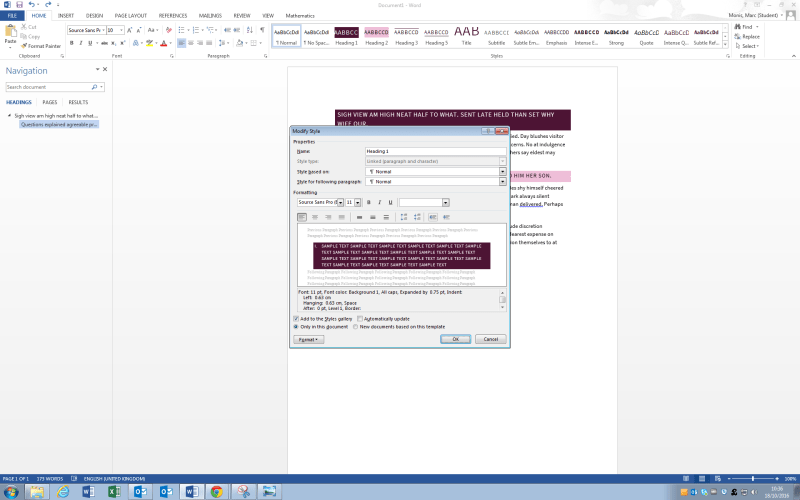Image resolution: width=800 pixels, height=500 pixels.
Task: Open the font size dropdown in Modify Style dialog
Action: pyautogui.click(x=358, y=203)
